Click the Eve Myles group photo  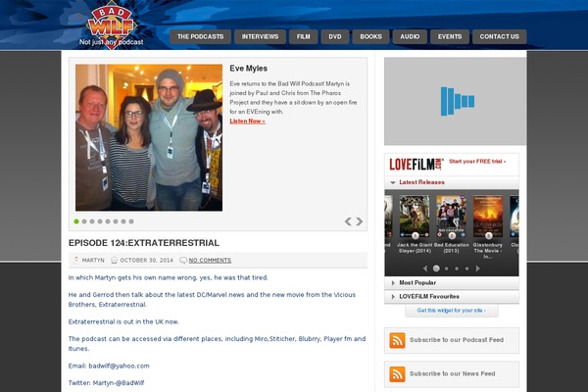[x=149, y=137]
